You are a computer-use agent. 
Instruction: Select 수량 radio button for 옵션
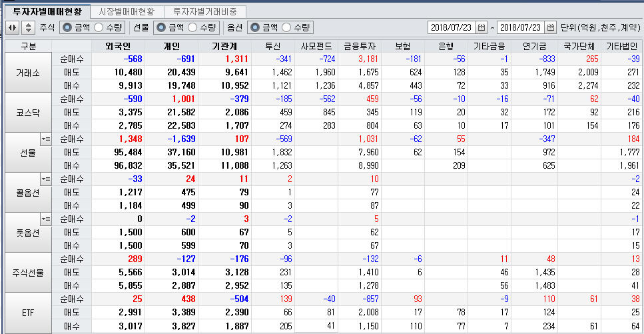point(286,28)
